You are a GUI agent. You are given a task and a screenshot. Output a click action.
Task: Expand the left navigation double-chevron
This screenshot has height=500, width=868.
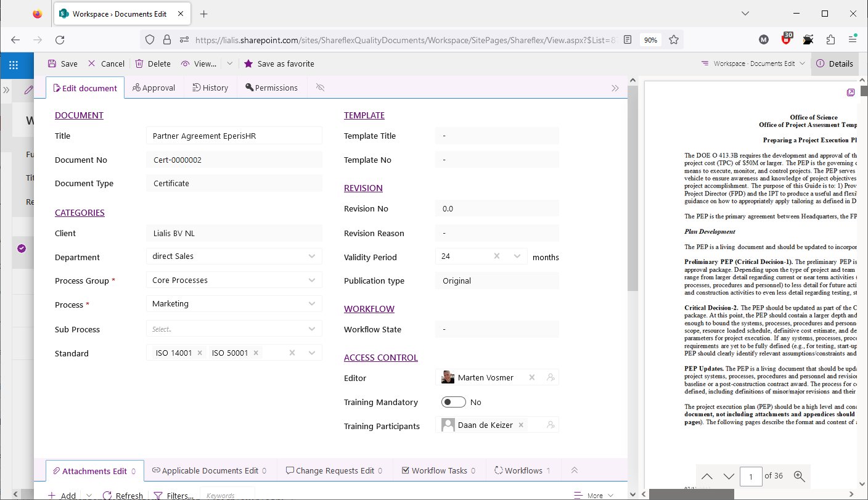click(x=6, y=90)
